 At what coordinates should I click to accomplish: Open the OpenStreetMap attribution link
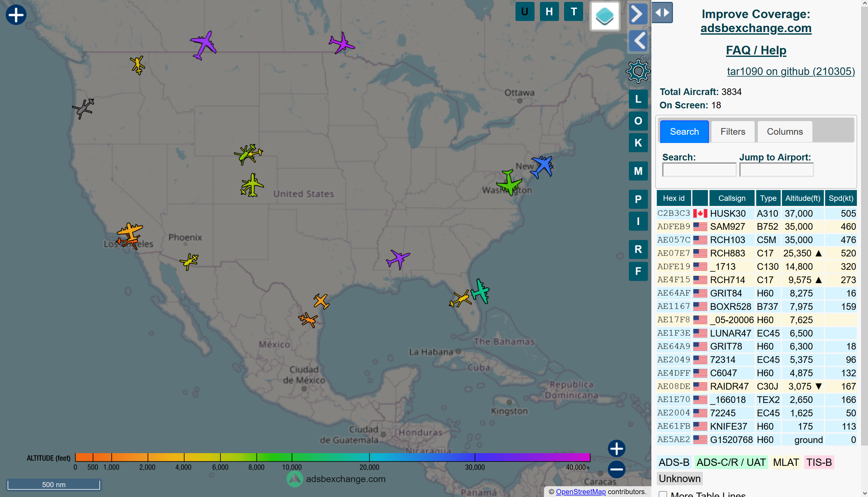(x=581, y=492)
